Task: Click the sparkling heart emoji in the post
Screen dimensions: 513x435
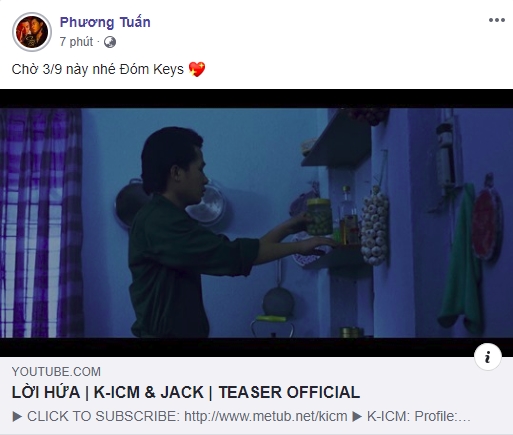Action: pos(197,69)
